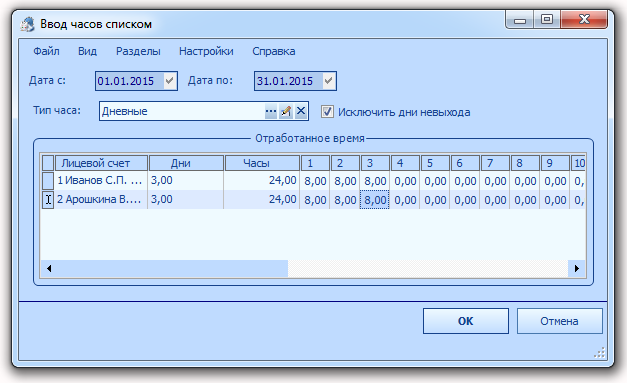Open the Справка menu
Image resolution: width=627 pixels, height=383 pixels.
[274, 51]
